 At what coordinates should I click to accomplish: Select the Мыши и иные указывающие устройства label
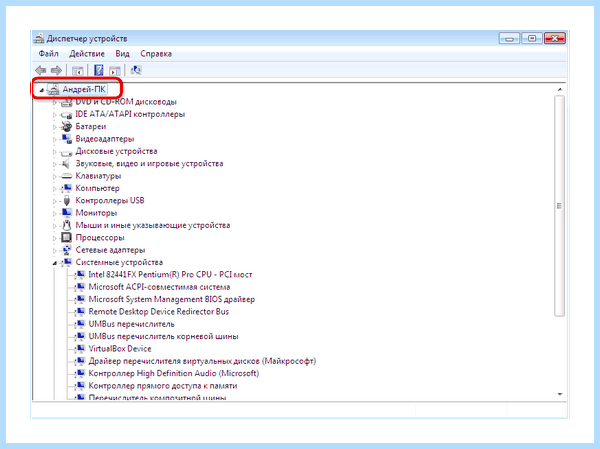pyautogui.click(x=153, y=225)
